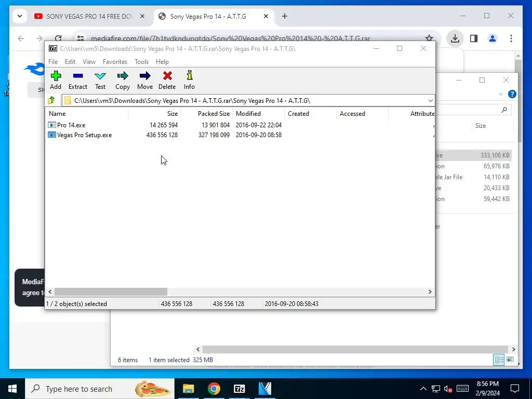This screenshot has width=532, height=399.
Task: Click the MediaFire URL in address bar
Action: (x=230, y=38)
